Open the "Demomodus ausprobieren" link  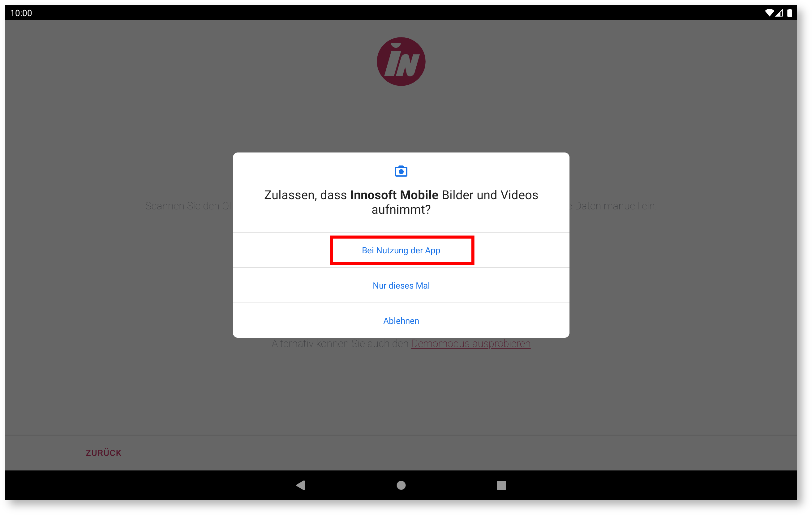pyautogui.click(x=471, y=343)
